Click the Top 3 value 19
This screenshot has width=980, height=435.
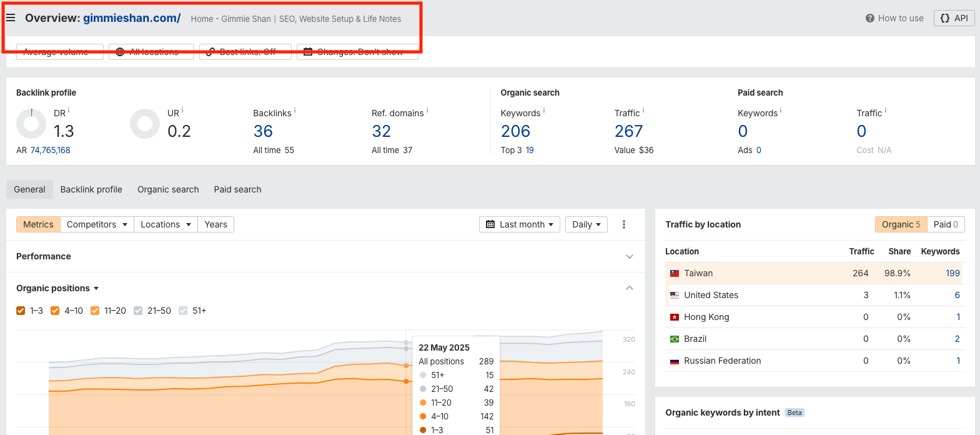(x=530, y=150)
